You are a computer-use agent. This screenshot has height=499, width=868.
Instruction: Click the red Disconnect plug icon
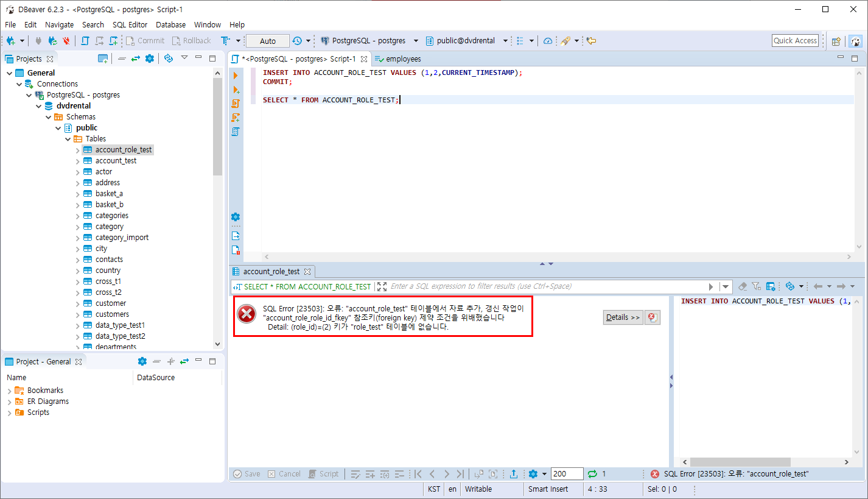click(x=66, y=41)
